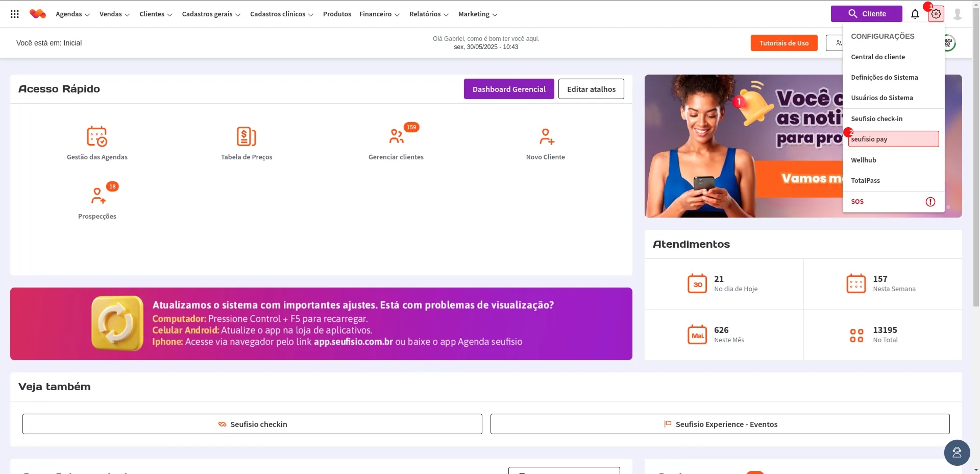Expand the Relatórios dropdown menu
Image resolution: width=980 pixels, height=474 pixels.
coord(429,14)
